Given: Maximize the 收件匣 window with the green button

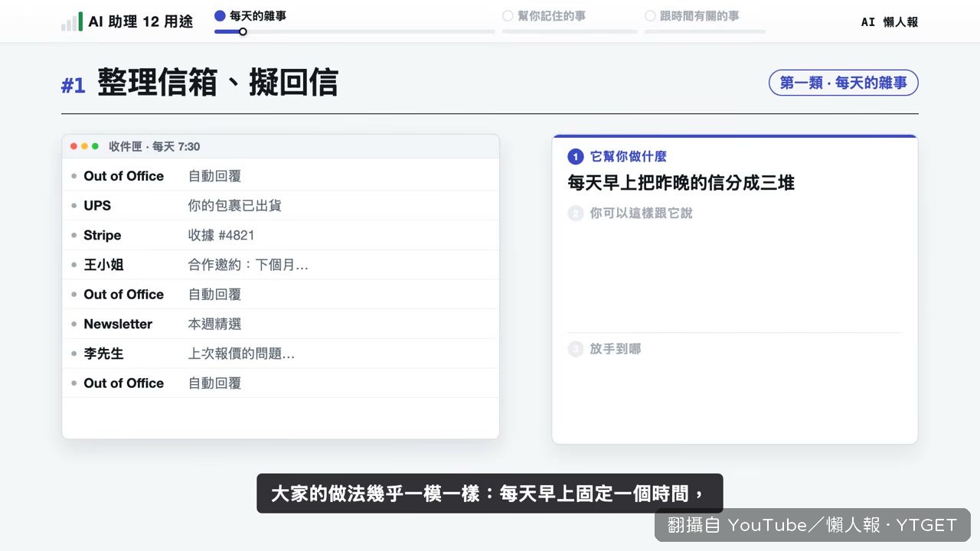Looking at the screenshot, I should [x=96, y=146].
